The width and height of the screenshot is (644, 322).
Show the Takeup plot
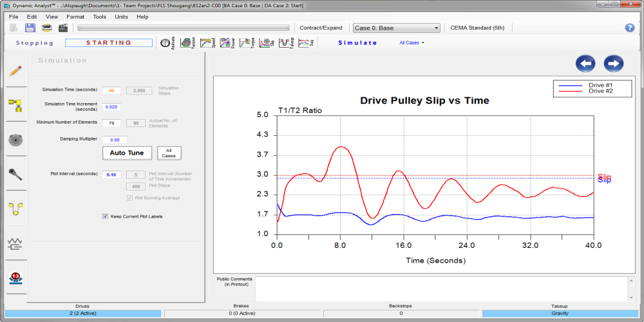click(x=287, y=43)
